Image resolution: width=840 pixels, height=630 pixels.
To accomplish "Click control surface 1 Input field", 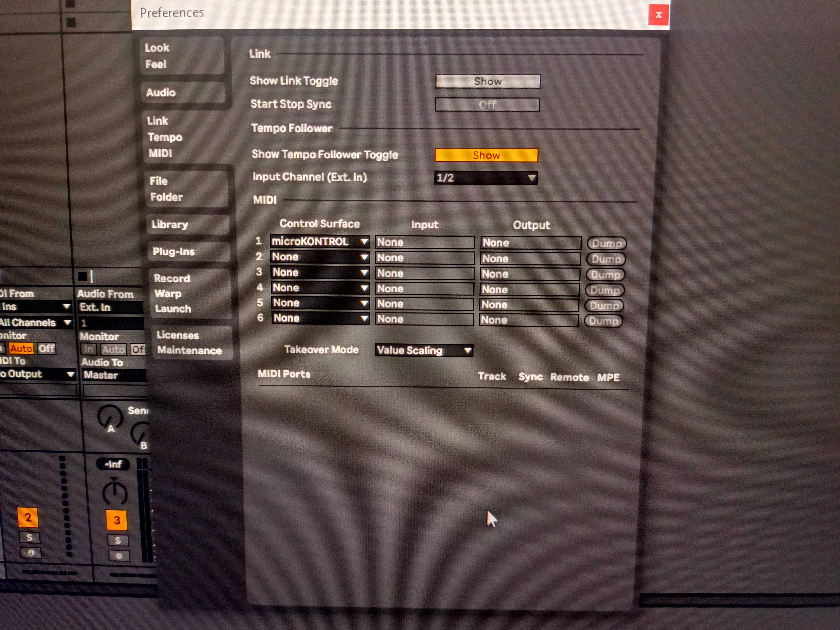I will pos(425,242).
